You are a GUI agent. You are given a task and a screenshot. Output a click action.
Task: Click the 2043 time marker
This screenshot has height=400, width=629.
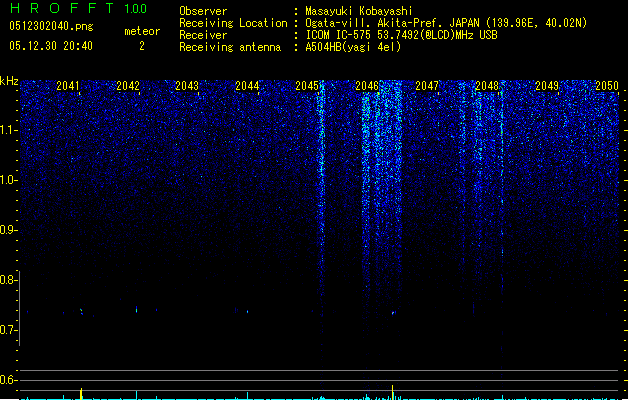(x=187, y=86)
